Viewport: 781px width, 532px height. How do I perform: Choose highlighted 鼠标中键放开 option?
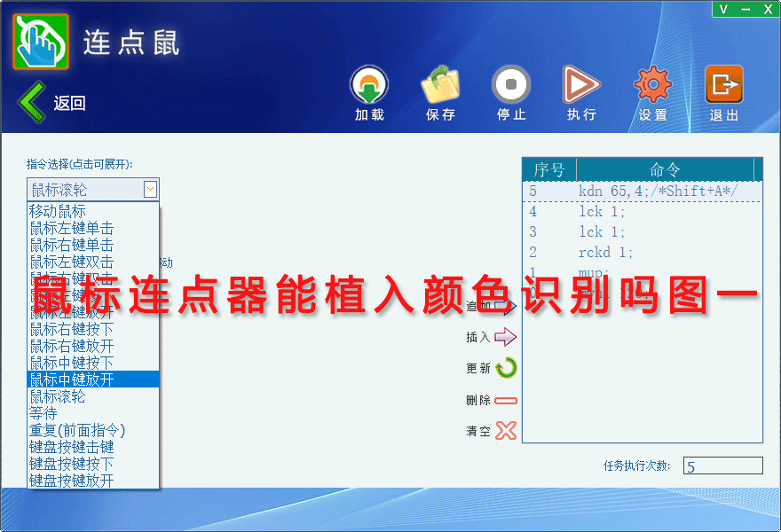93,379
